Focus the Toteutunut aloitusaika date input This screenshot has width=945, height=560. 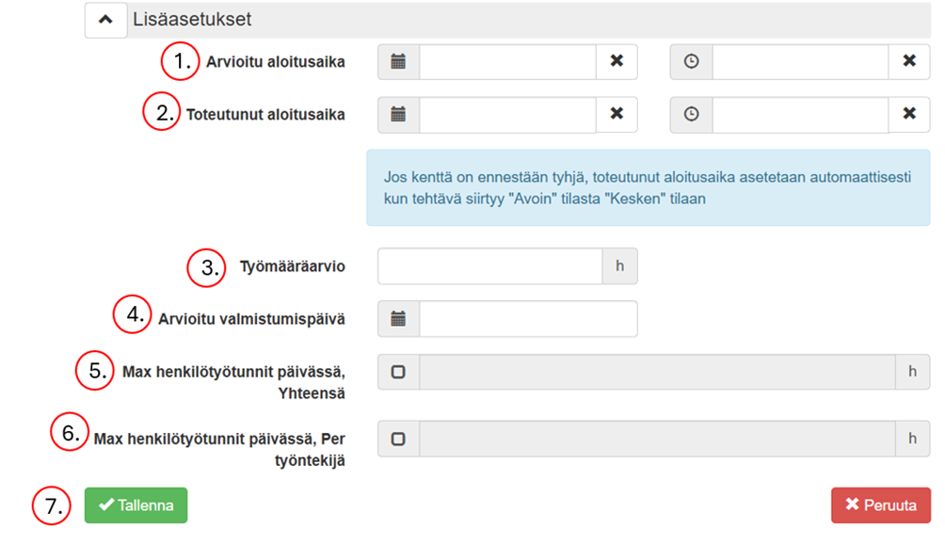[x=507, y=114]
